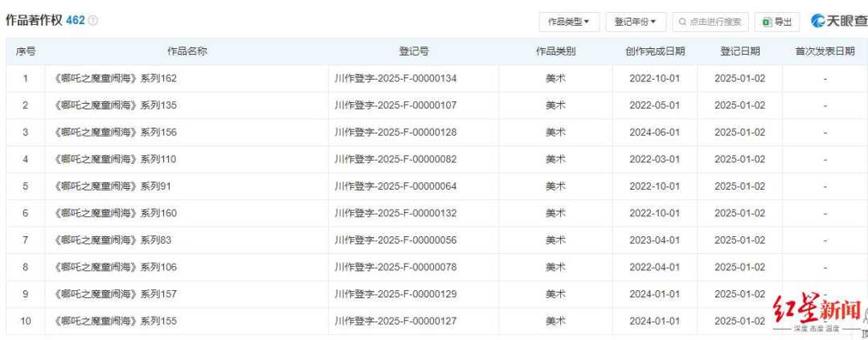This screenshot has height=340, width=868.
Task: Click registration number 川作登字-2025-F-00000107
Action: coord(395,105)
